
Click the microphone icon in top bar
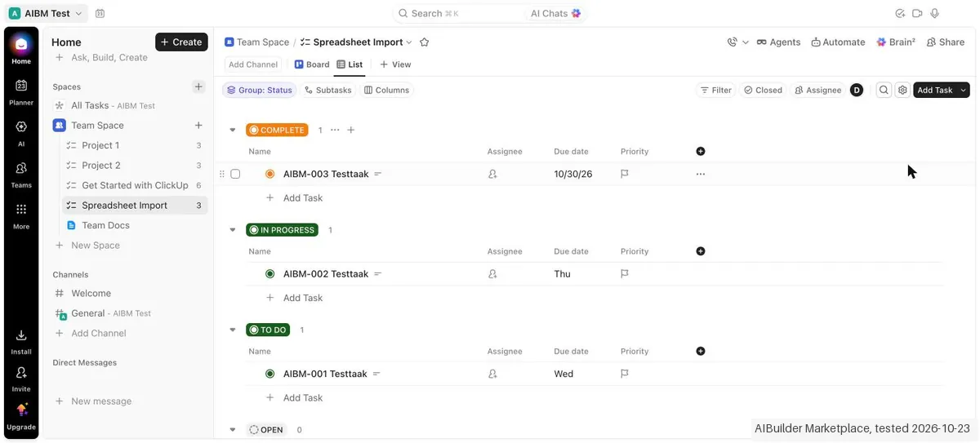(934, 13)
